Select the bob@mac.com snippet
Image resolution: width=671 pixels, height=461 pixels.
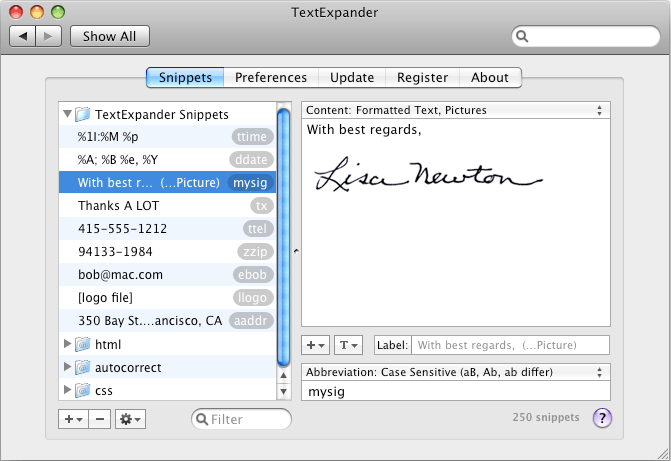pyautogui.click(x=167, y=274)
